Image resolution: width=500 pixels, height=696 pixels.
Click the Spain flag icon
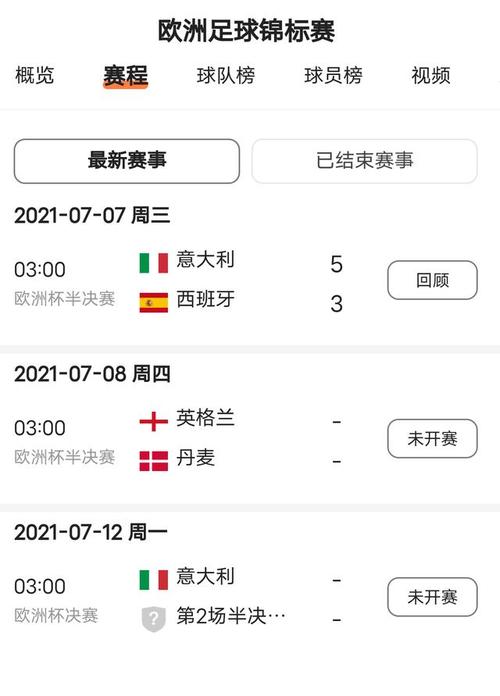coord(154,303)
